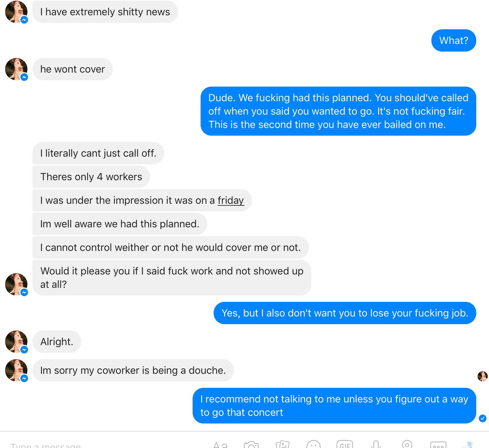Open the photo gallery icon

(282, 444)
